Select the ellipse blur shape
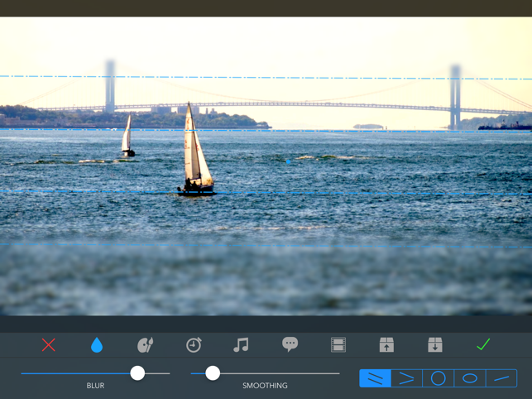532x399 pixels. [x=470, y=378]
